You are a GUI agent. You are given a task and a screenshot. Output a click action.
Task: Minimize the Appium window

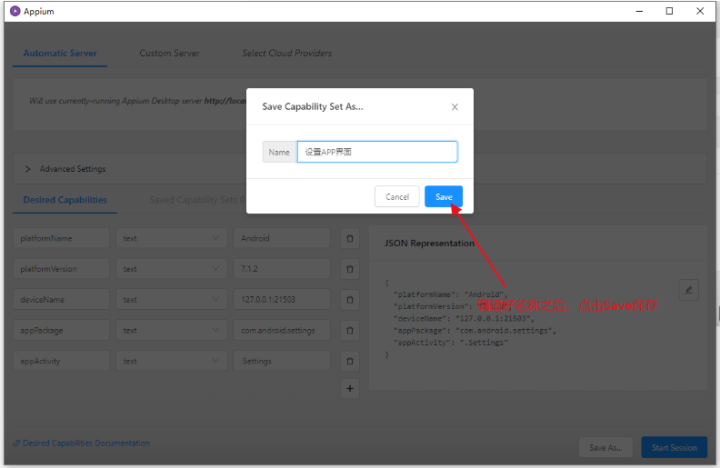tap(639, 11)
